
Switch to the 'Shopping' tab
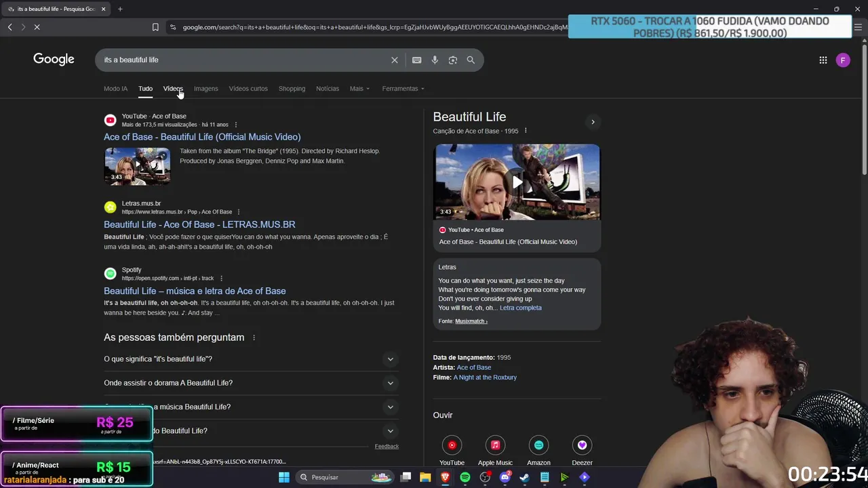click(292, 89)
